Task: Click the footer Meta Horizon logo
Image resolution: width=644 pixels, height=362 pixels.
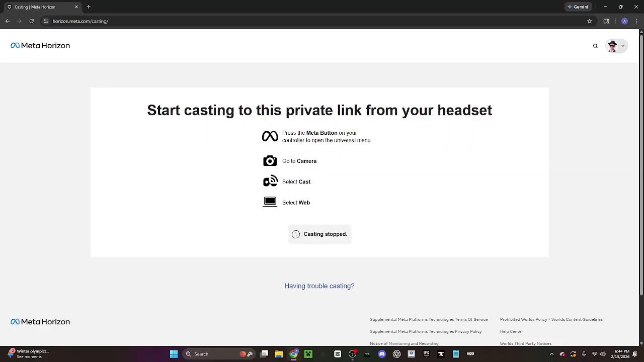Action: point(40,322)
